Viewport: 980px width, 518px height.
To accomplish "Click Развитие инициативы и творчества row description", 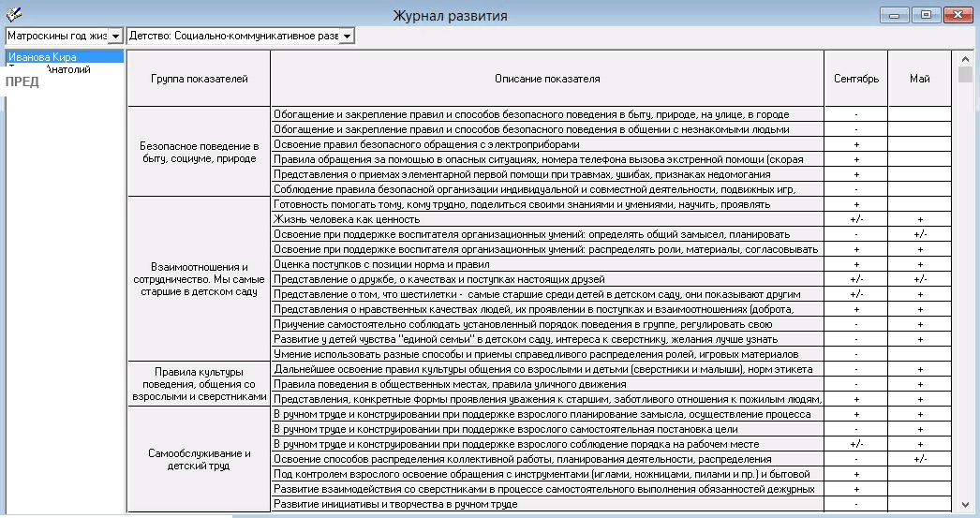I will pos(547,504).
